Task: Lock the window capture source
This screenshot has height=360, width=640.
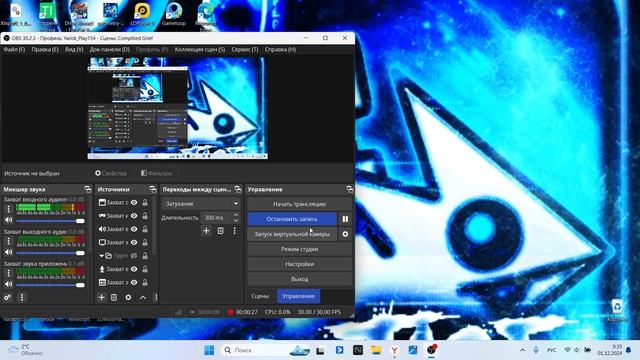Action: tap(145, 202)
